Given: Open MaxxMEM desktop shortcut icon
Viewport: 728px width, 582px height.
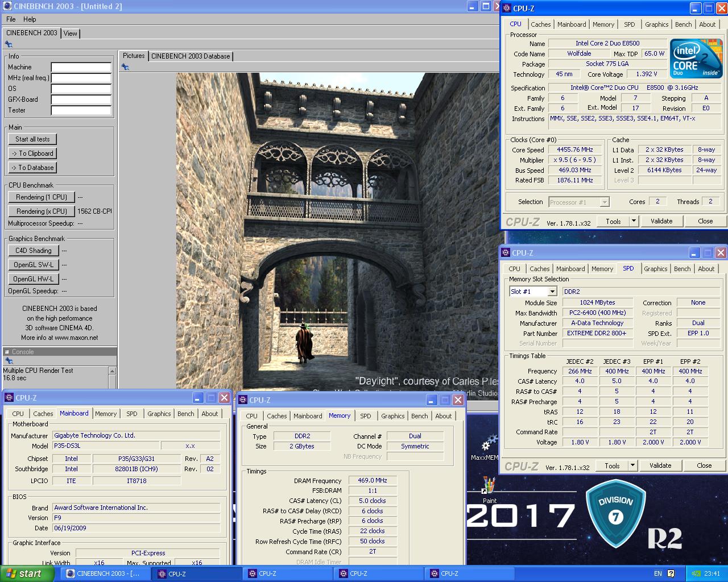Looking at the screenshot, I should [x=489, y=444].
